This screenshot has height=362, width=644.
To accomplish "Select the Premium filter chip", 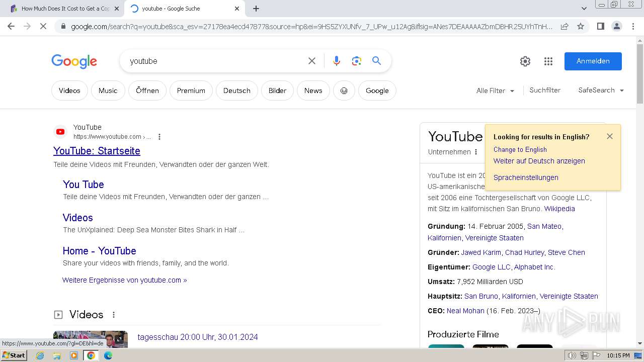I will [x=191, y=90].
